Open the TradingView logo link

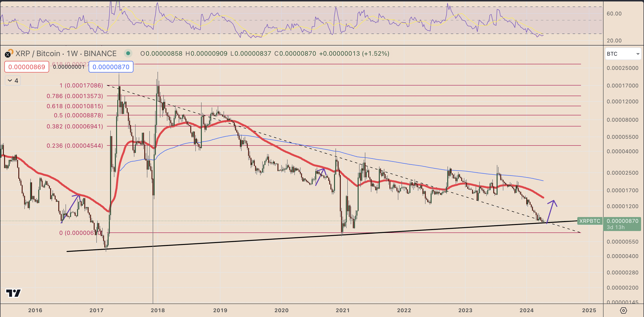13,293
